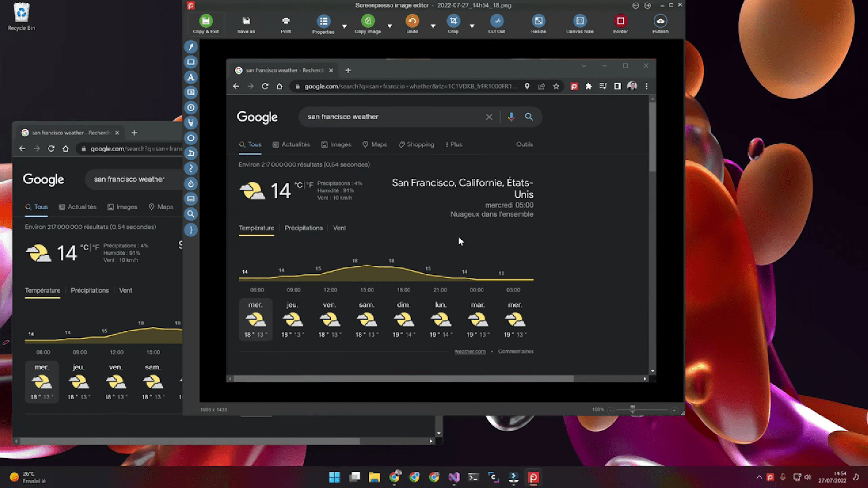The width and height of the screenshot is (868, 488).
Task: Adjust the zoom slider at bottom right
Action: (632, 410)
